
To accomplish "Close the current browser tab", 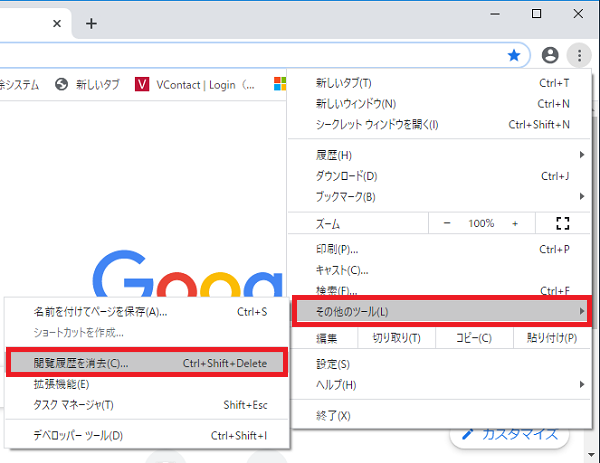I will pos(57,24).
